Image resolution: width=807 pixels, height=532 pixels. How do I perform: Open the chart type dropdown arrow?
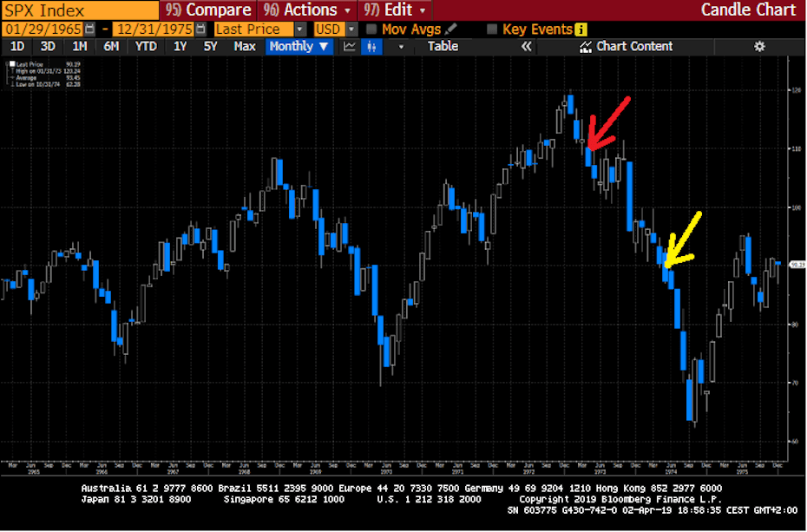tap(401, 47)
